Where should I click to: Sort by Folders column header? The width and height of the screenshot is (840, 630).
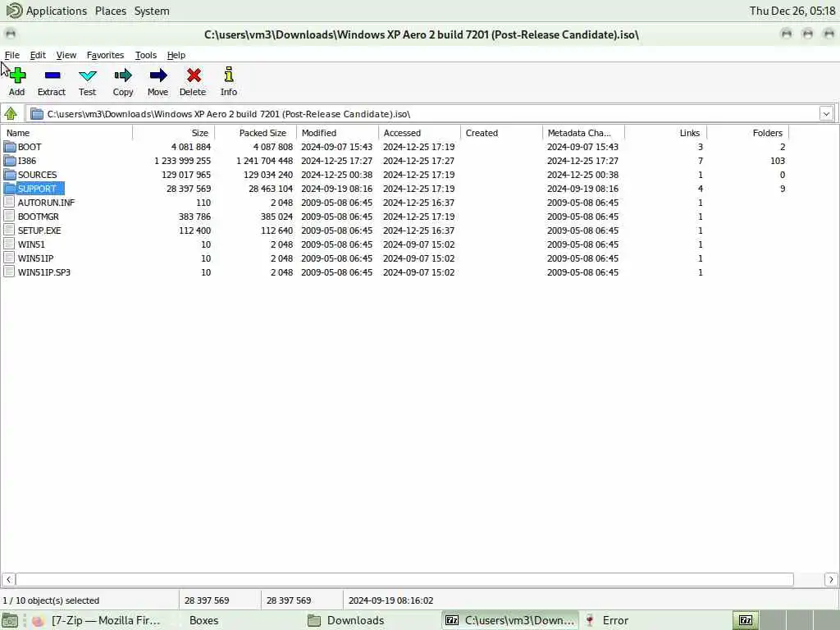(x=748, y=133)
